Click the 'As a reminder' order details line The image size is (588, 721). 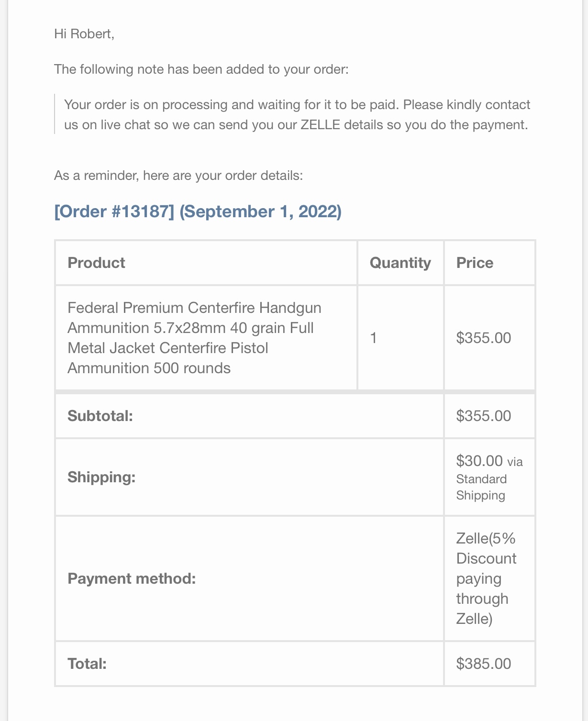178,176
